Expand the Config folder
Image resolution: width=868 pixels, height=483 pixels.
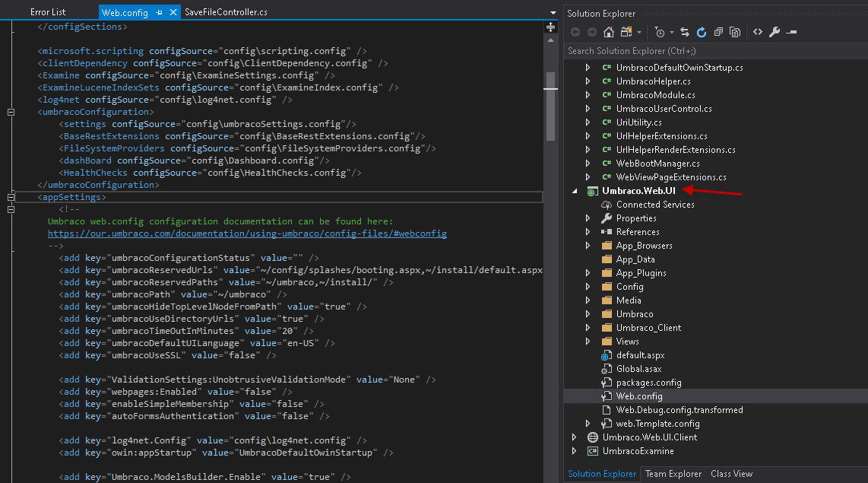(588, 287)
